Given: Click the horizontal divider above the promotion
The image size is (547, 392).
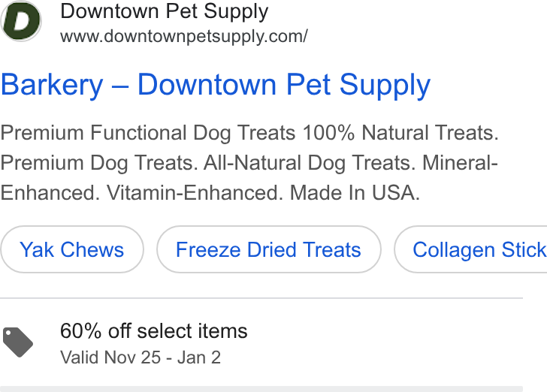Looking at the screenshot, I should tap(261, 298).
